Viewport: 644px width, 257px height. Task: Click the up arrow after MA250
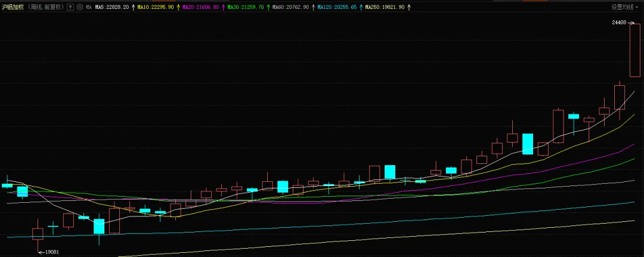pos(408,7)
